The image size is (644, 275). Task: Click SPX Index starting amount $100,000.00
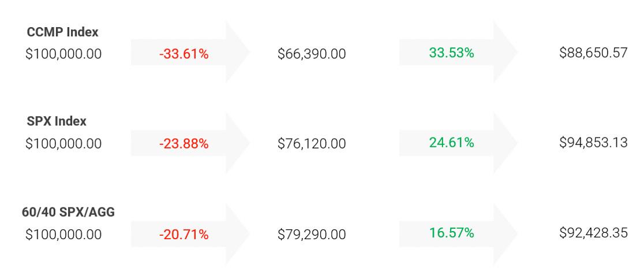[x=63, y=144]
